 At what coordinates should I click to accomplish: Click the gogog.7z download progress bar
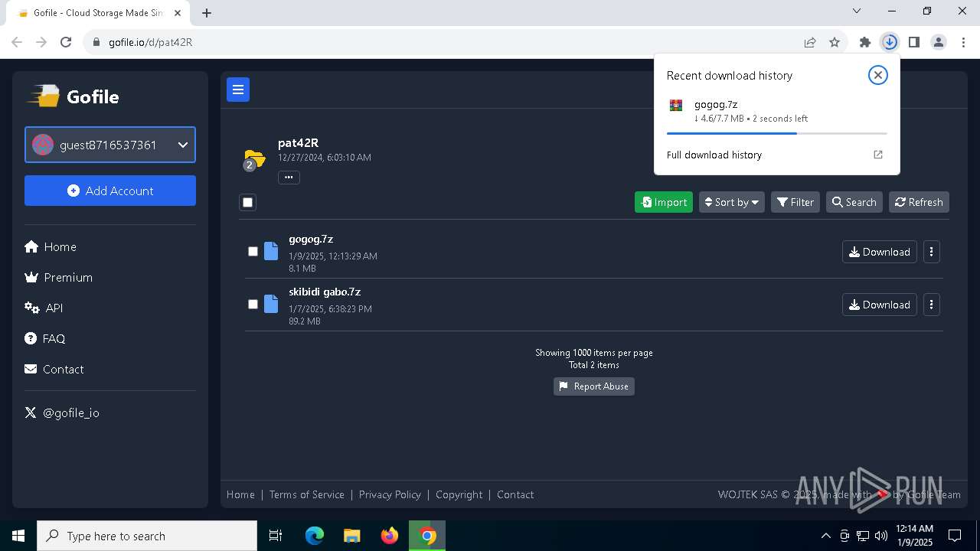click(x=776, y=133)
